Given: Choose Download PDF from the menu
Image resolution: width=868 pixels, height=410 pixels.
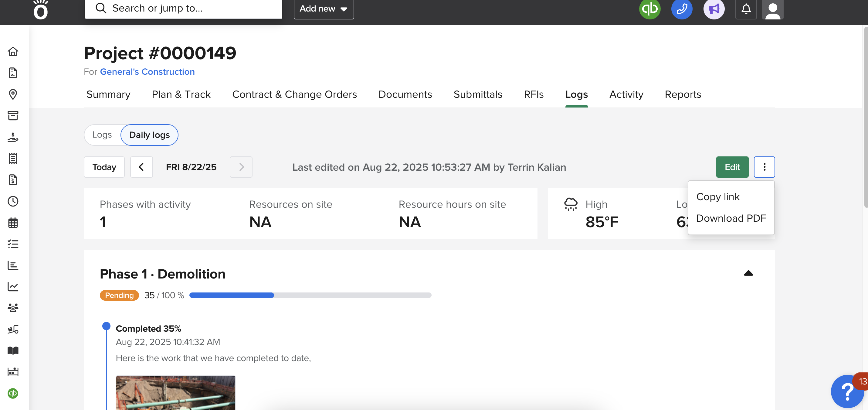Looking at the screenshot, I should (731, 218).
